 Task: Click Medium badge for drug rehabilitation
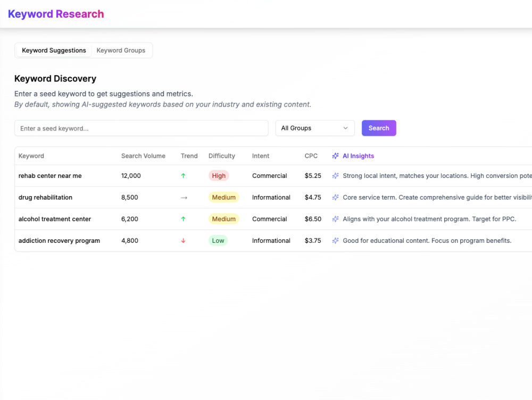coord(223,197)
